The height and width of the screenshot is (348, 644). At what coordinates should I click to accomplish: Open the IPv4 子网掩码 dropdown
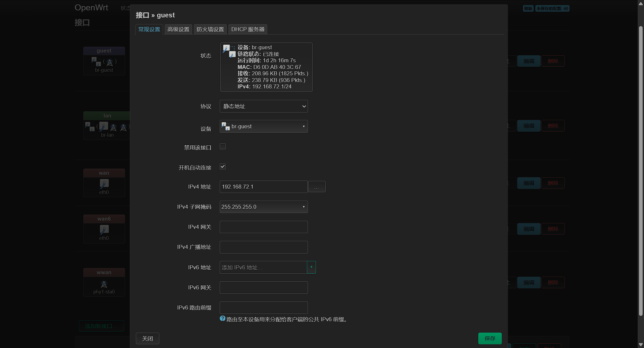pyautogui.click(x=264, y=207)
